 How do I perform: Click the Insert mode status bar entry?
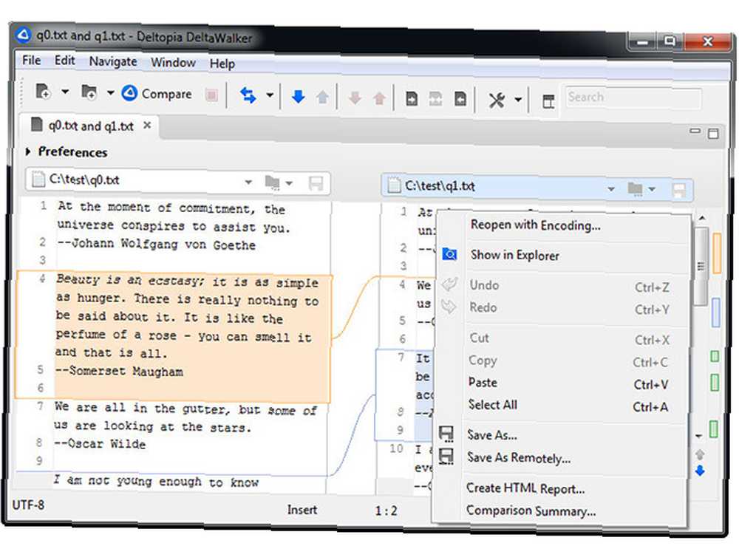[302, 510]
